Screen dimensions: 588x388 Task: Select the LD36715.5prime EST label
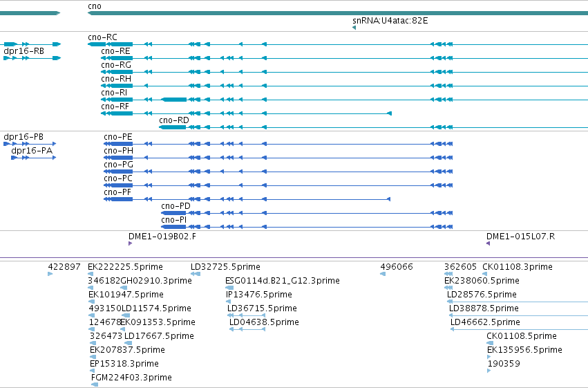(x=262, y=308)
